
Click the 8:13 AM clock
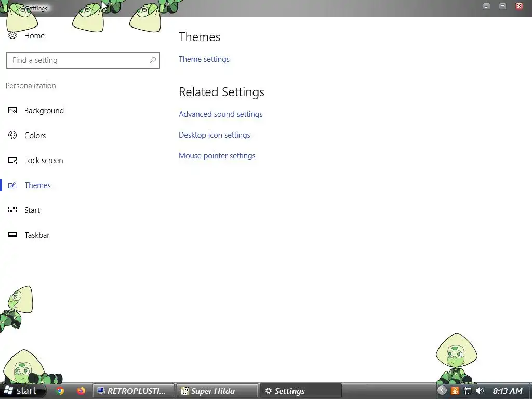pos(508,391)
